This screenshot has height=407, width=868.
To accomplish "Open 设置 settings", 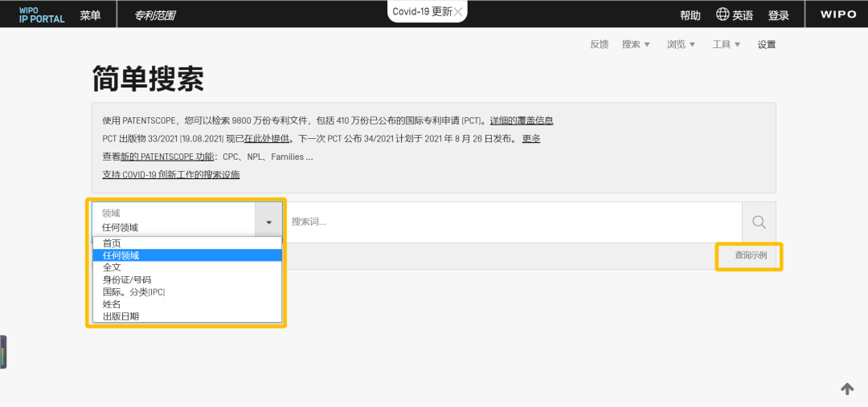I will [x=767, y=45].
